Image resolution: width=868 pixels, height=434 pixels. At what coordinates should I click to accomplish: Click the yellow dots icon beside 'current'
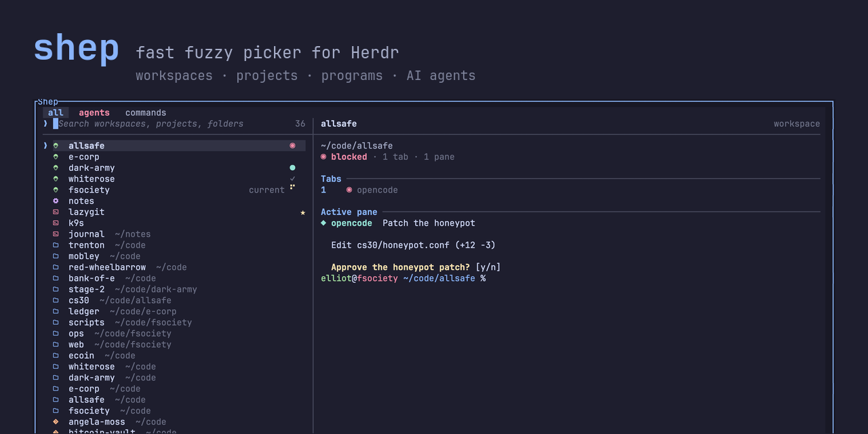(x=292, y=187)
